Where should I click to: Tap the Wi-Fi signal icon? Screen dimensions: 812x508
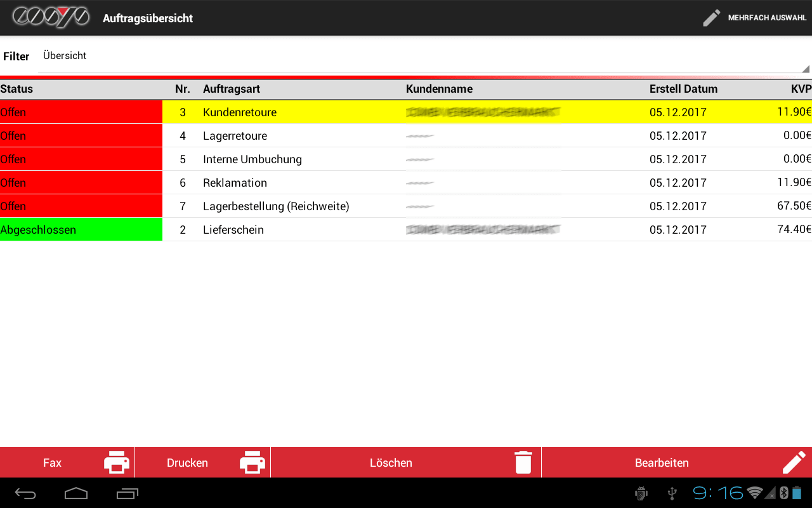pos(754,493)
